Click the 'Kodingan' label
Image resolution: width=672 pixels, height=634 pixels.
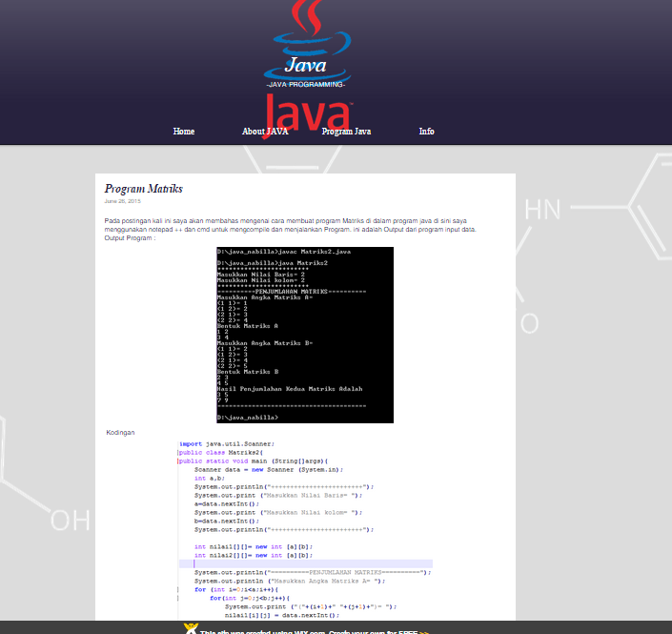(x=120, y=433)
